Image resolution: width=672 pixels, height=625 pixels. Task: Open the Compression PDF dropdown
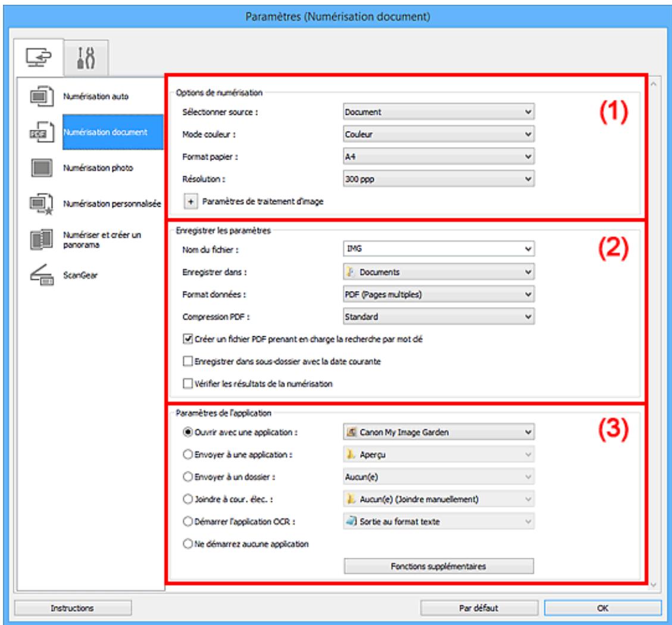(439, 317)
